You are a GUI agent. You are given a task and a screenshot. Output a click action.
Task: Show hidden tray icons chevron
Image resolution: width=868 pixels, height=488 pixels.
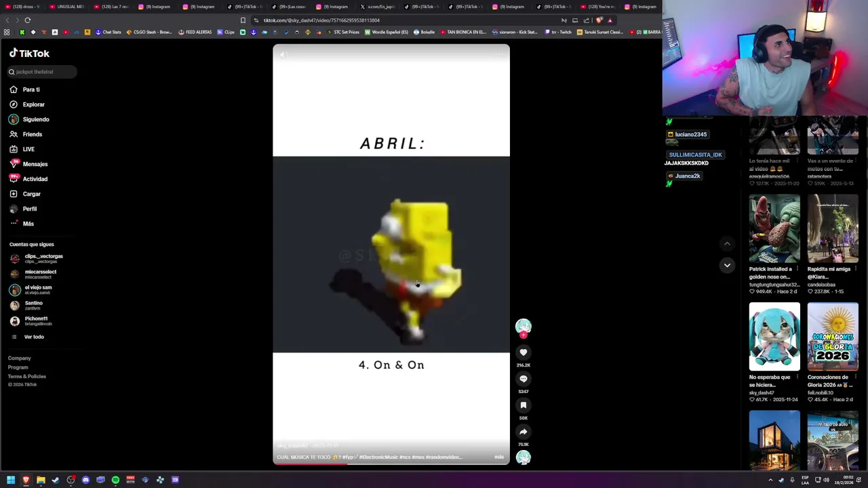(x=770, y=480)
